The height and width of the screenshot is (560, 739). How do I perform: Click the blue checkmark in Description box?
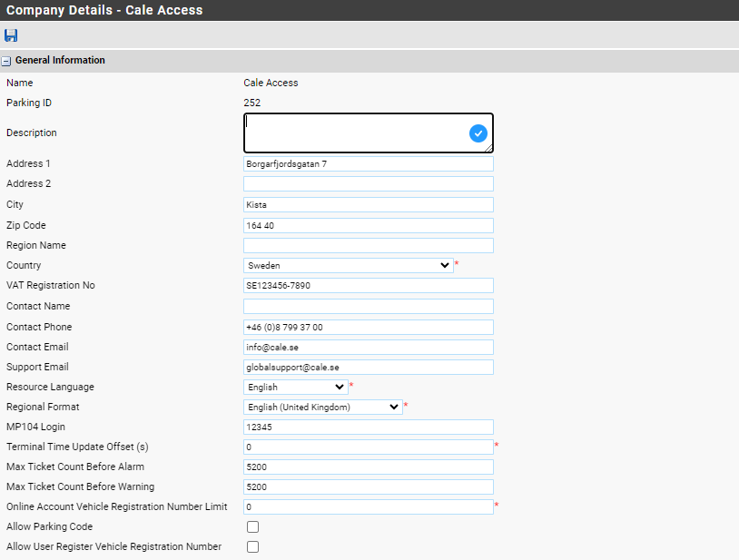478,133
